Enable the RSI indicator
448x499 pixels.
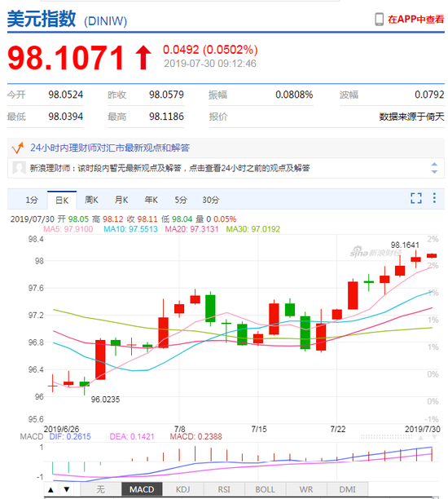click(x=224, y=489)
